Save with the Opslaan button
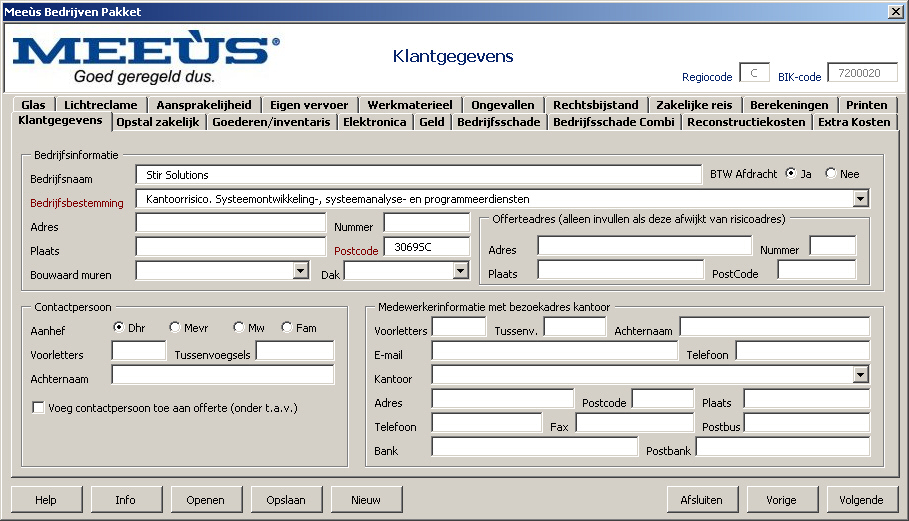 coord(286,500)
